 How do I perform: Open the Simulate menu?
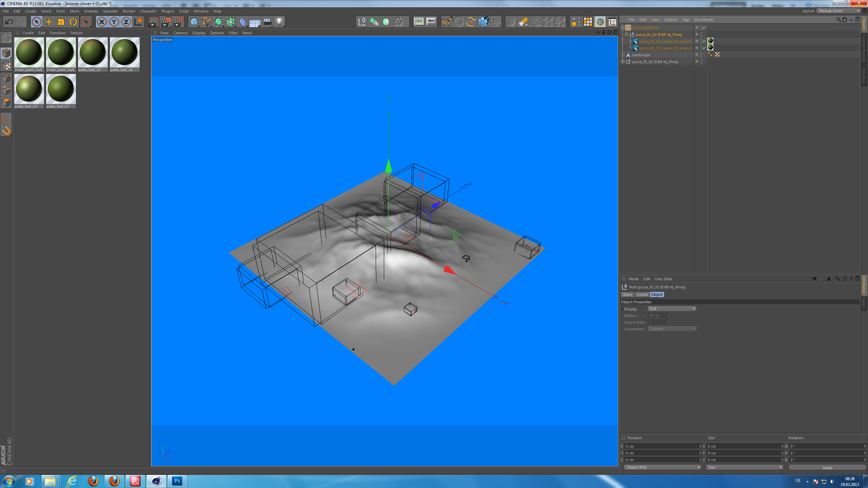pyautogui.click(x=110, y=11)
